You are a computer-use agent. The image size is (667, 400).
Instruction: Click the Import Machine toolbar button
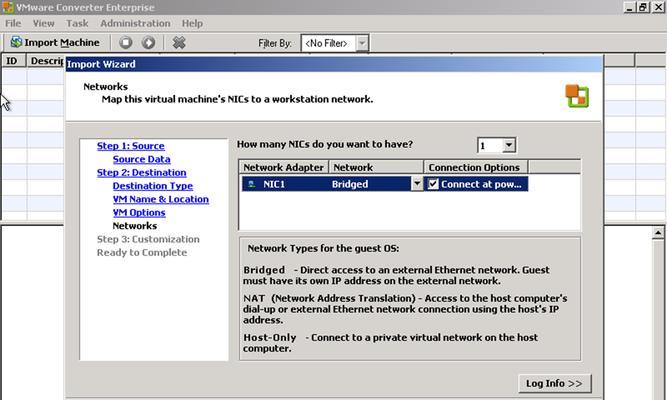(55, 43)
